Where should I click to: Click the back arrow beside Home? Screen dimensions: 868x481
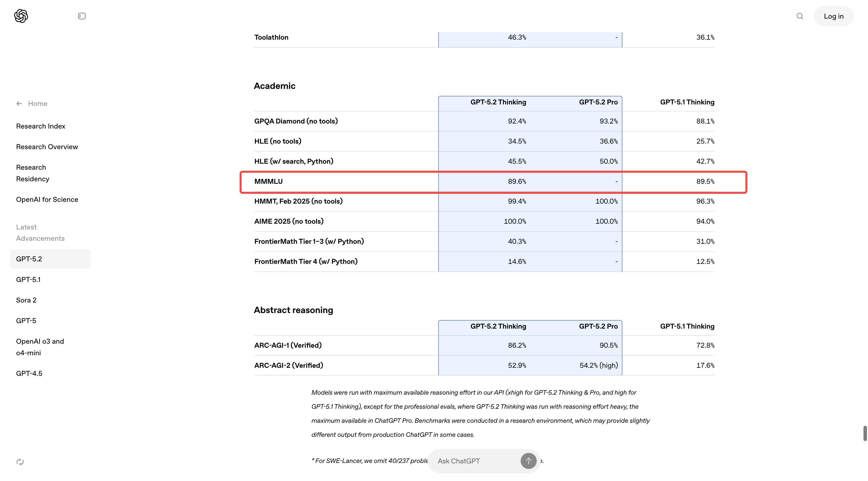click(x=19, y=104)
